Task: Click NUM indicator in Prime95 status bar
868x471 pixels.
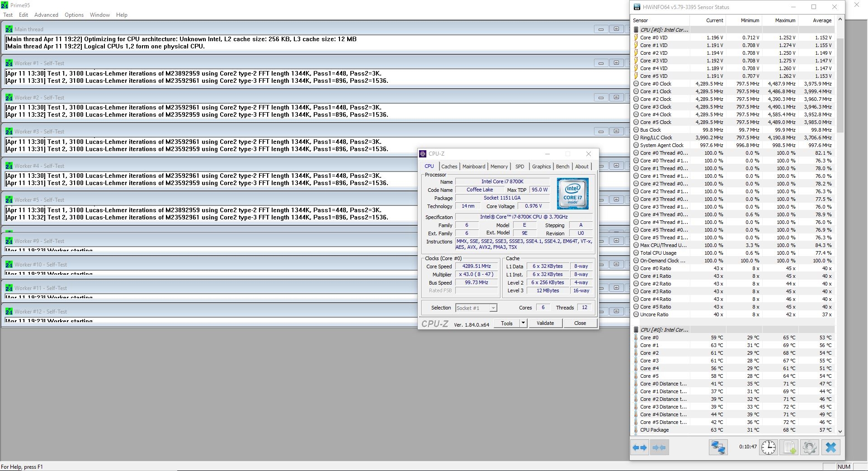Action: click(844, 466)
